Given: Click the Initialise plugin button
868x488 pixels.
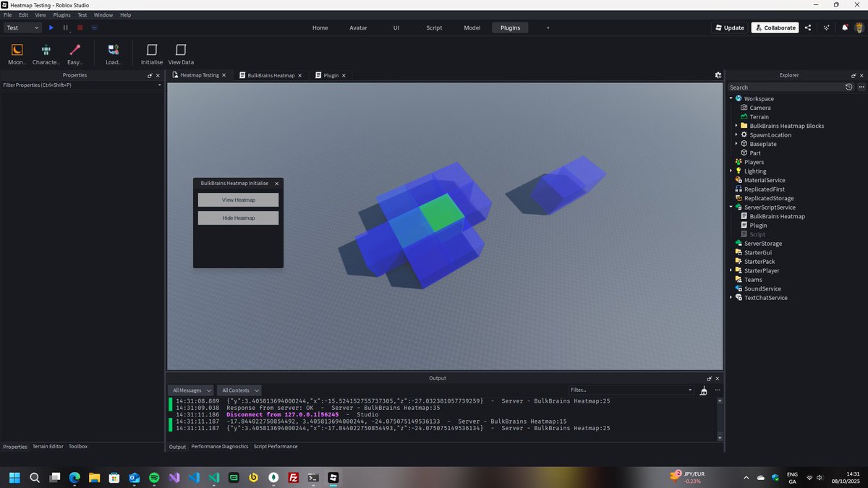Looking at the screenshot, I should click(x=152, y=54).
